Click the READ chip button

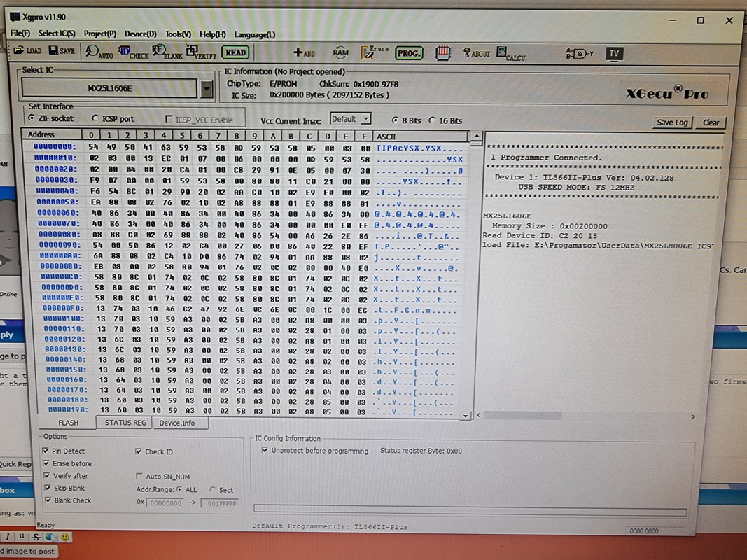[x=235, y=52]
